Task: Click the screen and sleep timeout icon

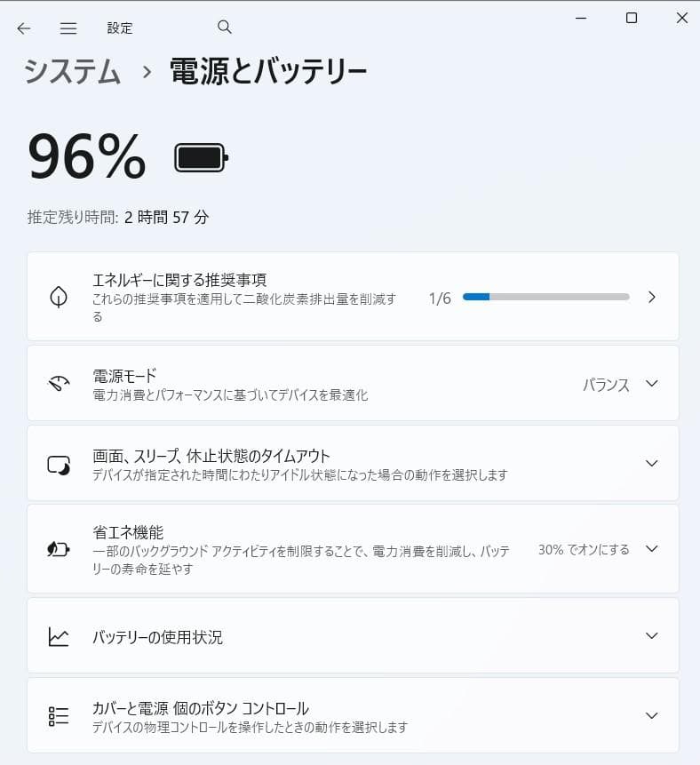Action: pos(58,463)
